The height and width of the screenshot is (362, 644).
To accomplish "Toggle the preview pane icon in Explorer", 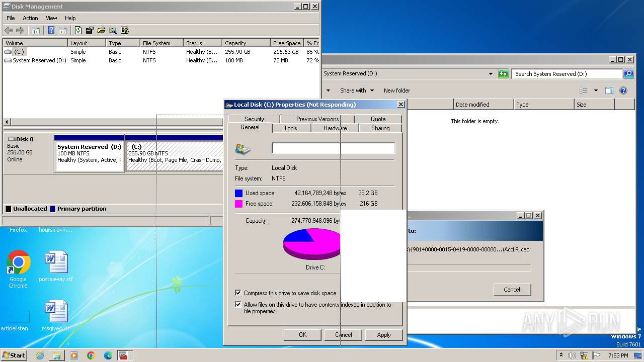I will point(609,90).
